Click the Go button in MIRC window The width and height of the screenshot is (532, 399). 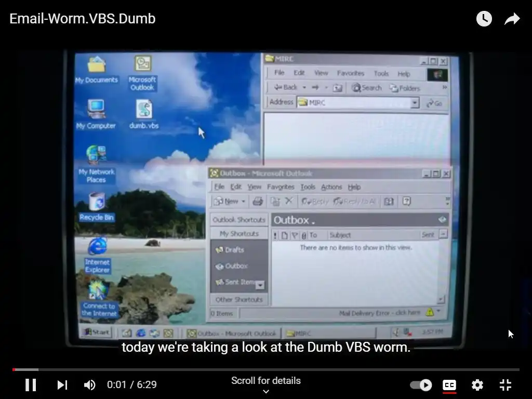435,103
